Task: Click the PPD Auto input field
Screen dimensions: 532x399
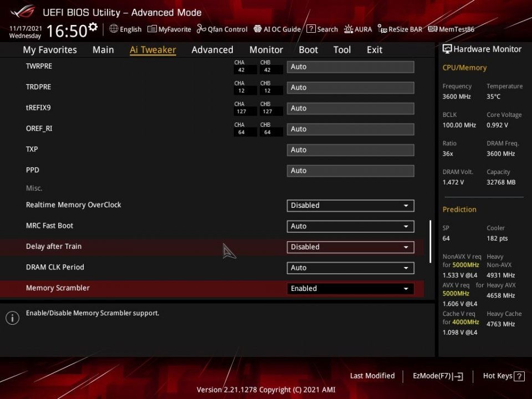Action: click(x=350, y=171)
